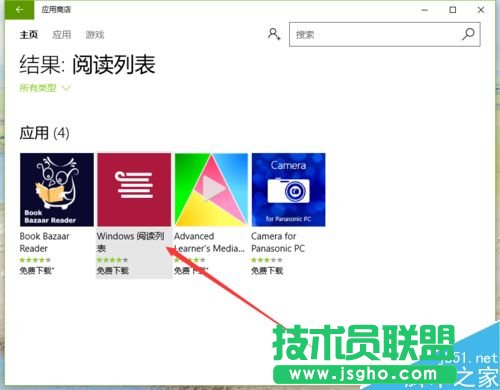This screenshot has height=390, width=500.
Task: Click Camera for Panasonic PC title text
Action: (278, 242)
